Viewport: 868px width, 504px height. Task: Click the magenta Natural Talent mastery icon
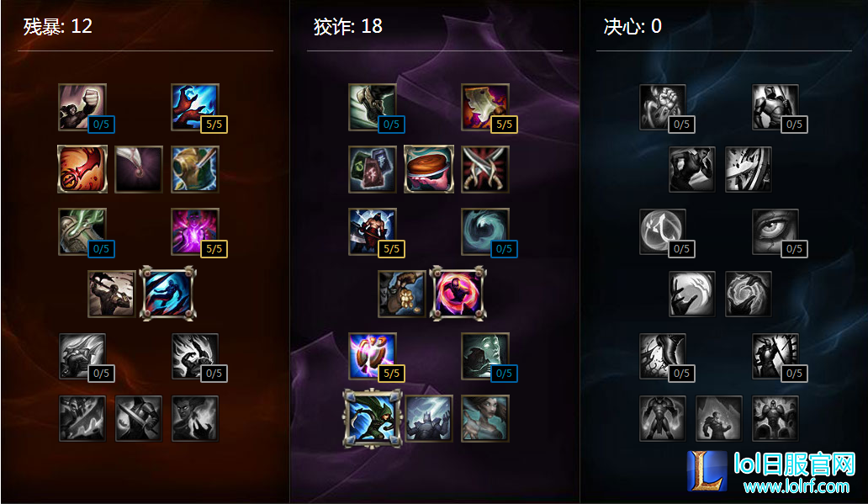click(195, 231)
